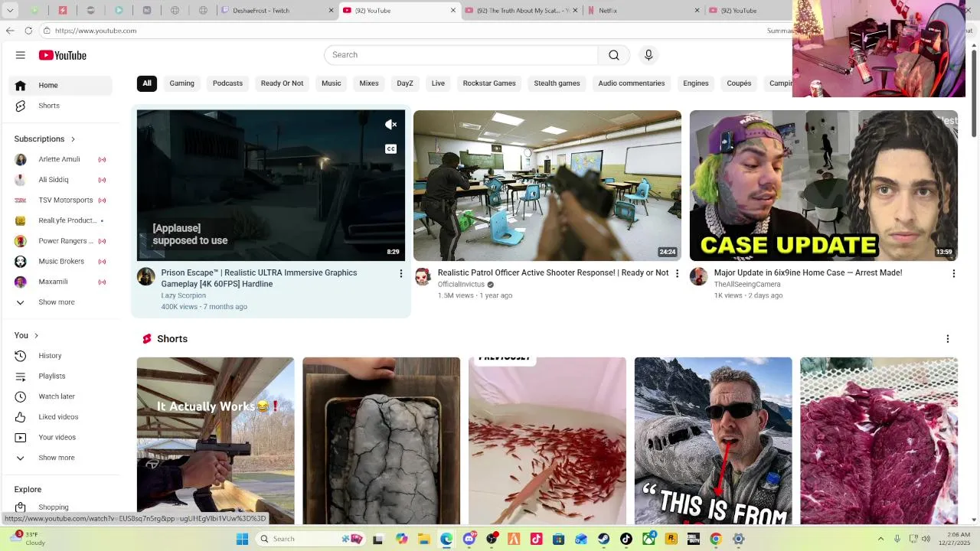Select the Engines filter chip
980x551 pixels.
(x=696, y=83)
